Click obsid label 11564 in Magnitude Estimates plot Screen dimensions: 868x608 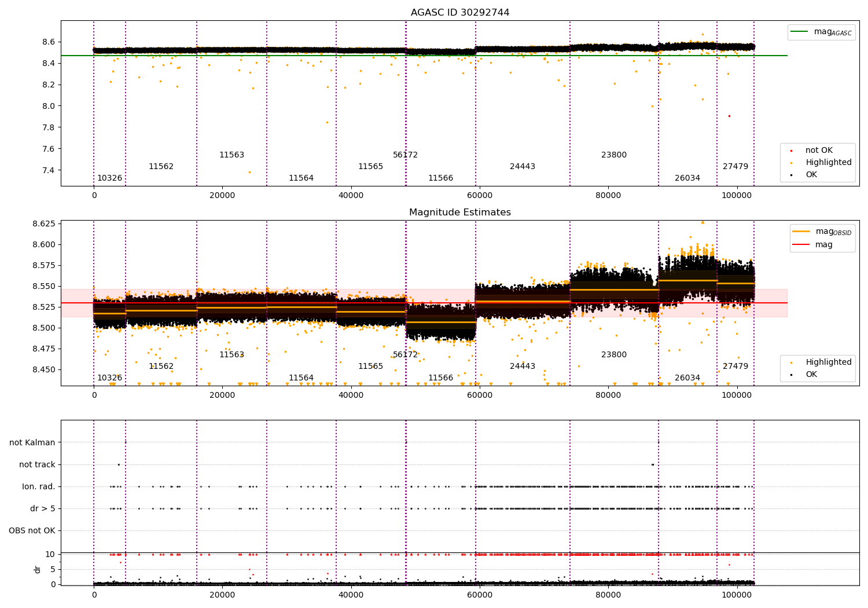[301, 378]
